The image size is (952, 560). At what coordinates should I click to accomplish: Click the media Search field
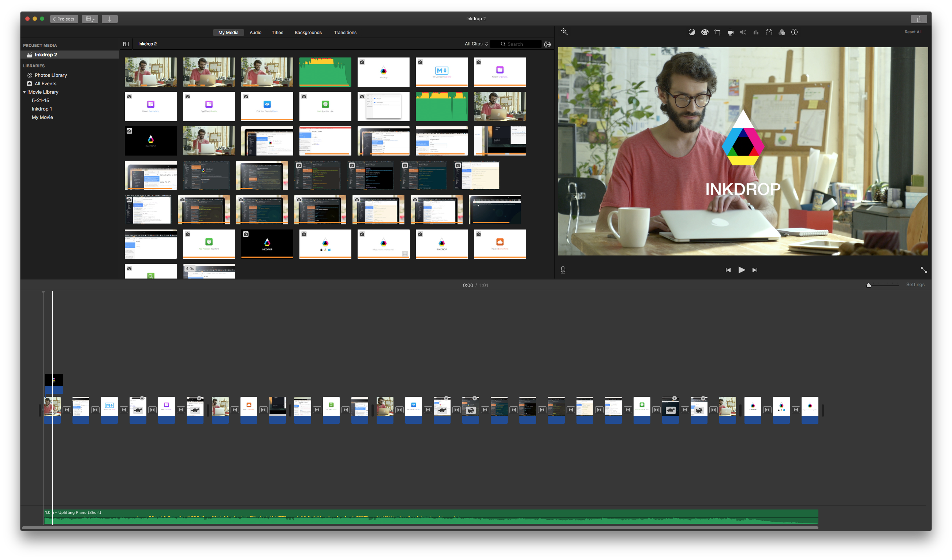click(x=516, y=44)
